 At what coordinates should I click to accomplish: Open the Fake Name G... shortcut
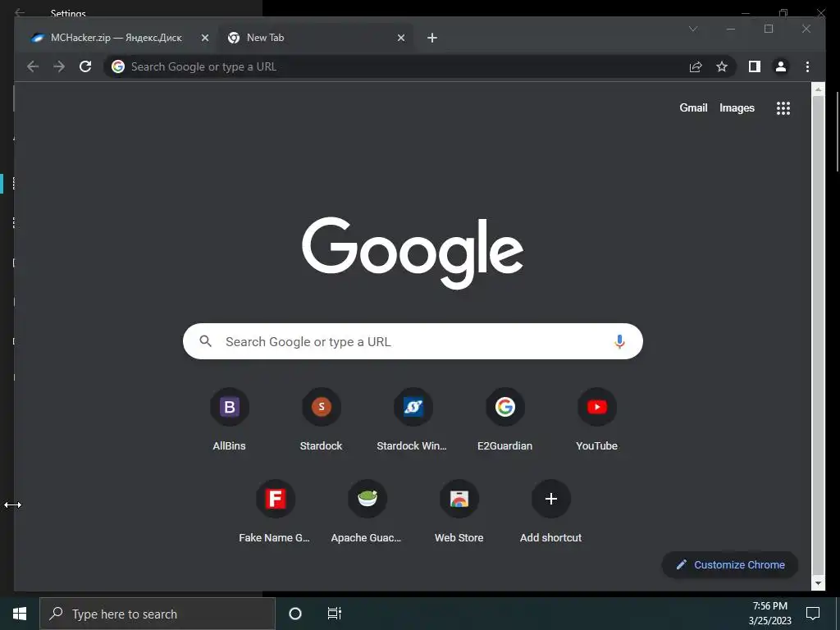click(x=276, y=512)
